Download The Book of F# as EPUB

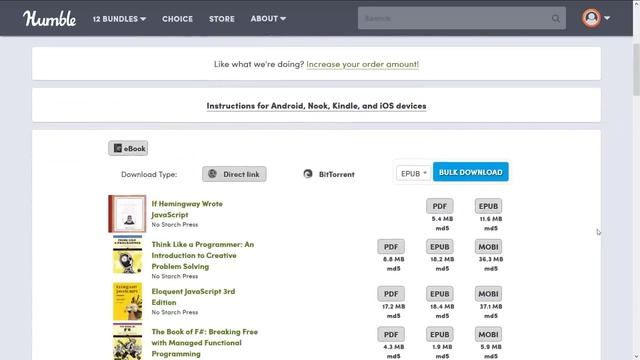tap(440, 334)
